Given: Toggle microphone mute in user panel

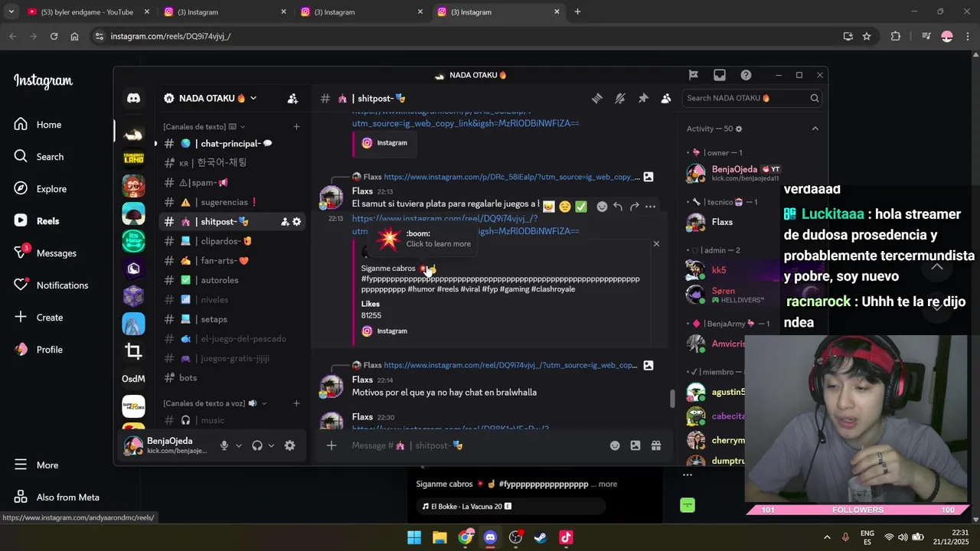Looking at the screenshot, I should 224,445.
